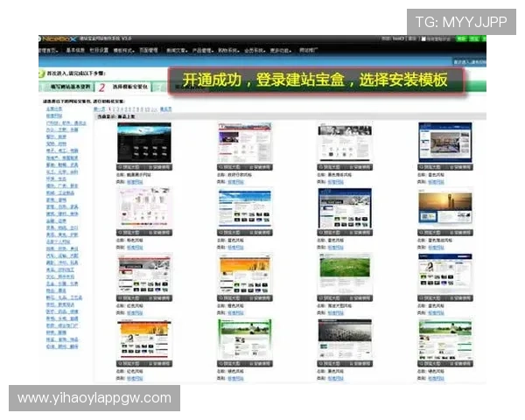Open the top category link in left sidebar
Viewport: 525px width, 420px height.
[x=54, y=108]
